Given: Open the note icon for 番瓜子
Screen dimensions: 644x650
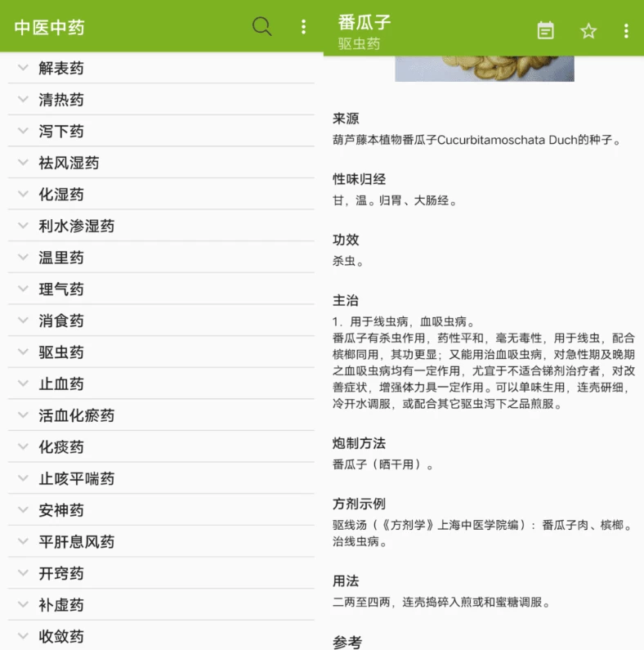Looking at the screenshot, I should (545, 30).
